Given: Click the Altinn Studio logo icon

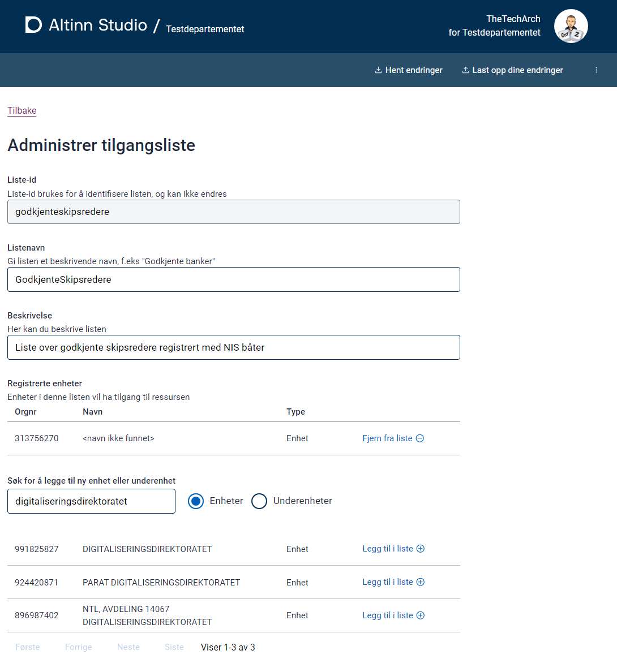Looking at the screenshot, I should pos(33,25).
